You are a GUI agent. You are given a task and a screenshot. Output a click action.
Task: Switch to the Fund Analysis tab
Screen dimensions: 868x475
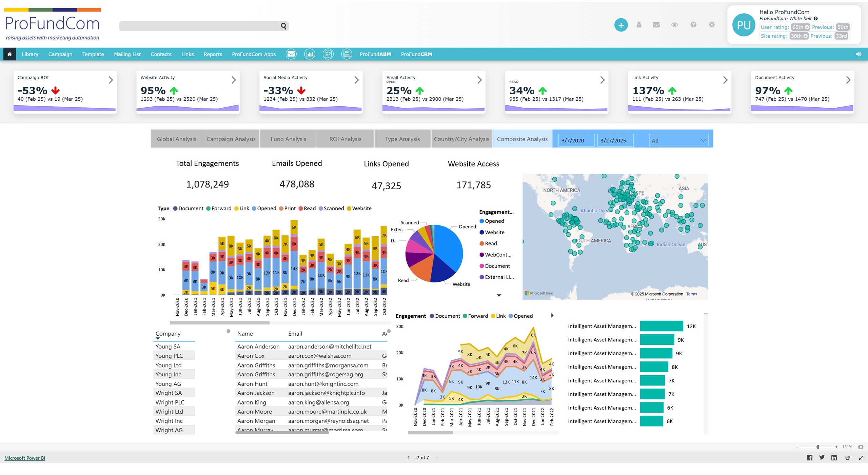[288, 139]
